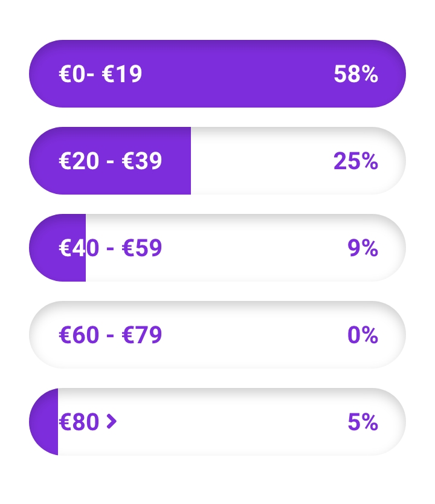Click the 9% percentage text
The image size is (435, 504).
coord(362,248)
